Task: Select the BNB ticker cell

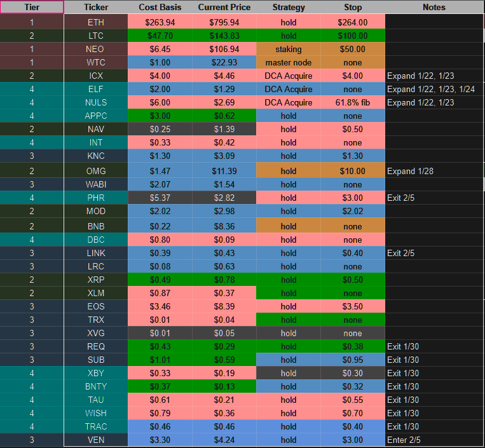Action: coord(96,226)
